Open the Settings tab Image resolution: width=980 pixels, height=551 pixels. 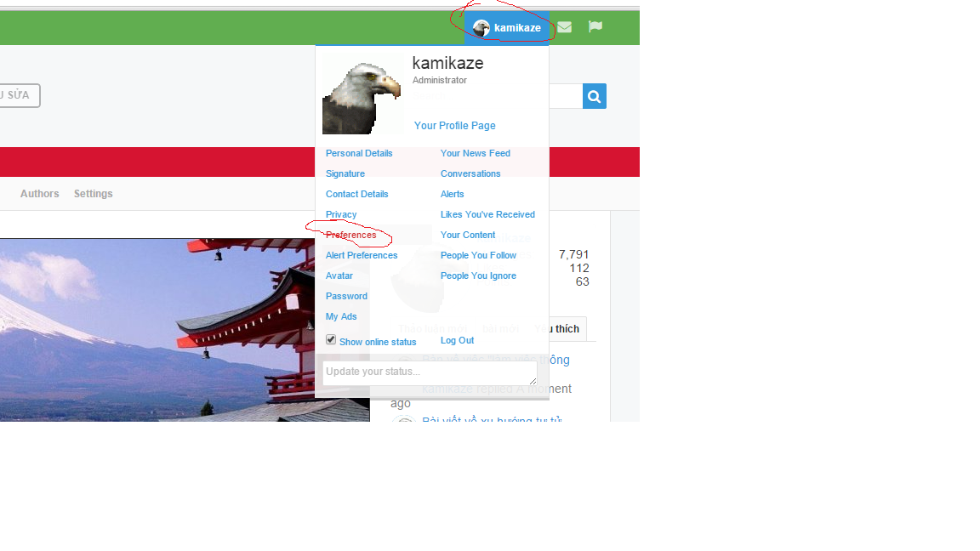pyautogui.click(x=93, y=194)
